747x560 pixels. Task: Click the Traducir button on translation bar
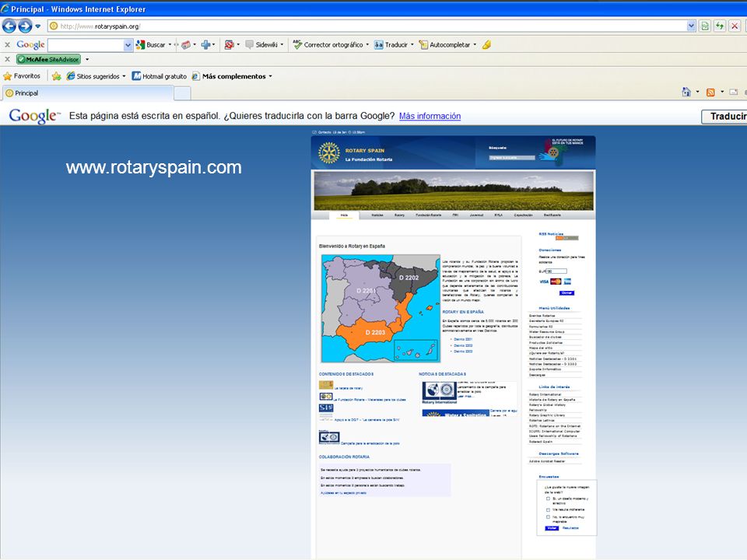pos(724,116)
